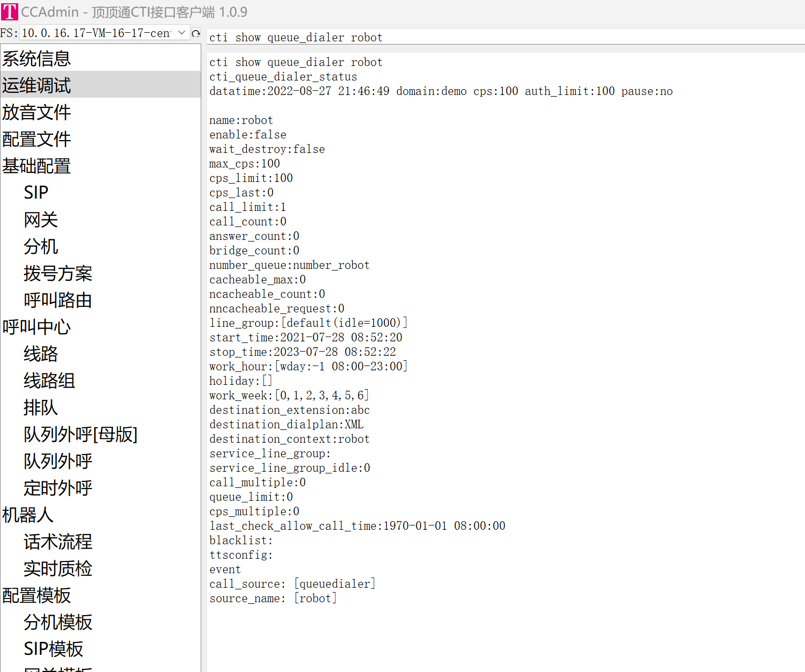Click 'destination_extension:abc' line
This screenshot has height=672, width=805.
pos(290,410)
